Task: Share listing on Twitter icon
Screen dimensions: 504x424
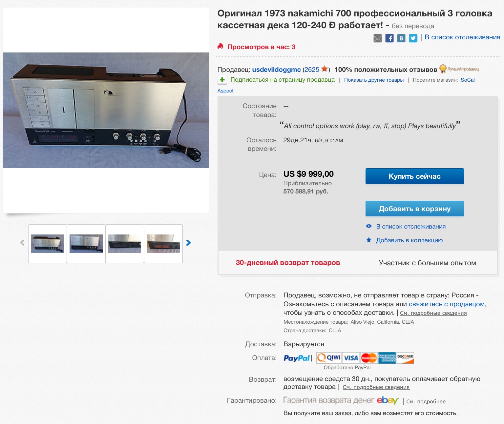Action: 413,38
